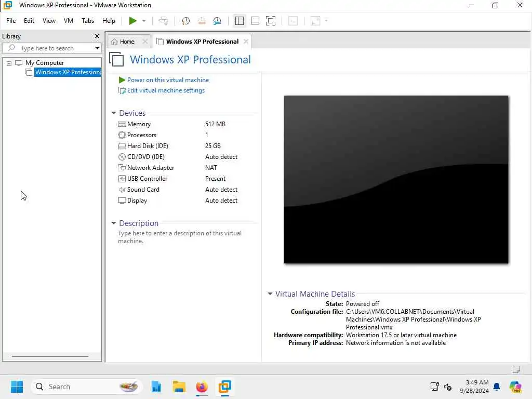Click the CD/DVD disc icon
This screenshot has width=532, height=399.
coord(122,157)
